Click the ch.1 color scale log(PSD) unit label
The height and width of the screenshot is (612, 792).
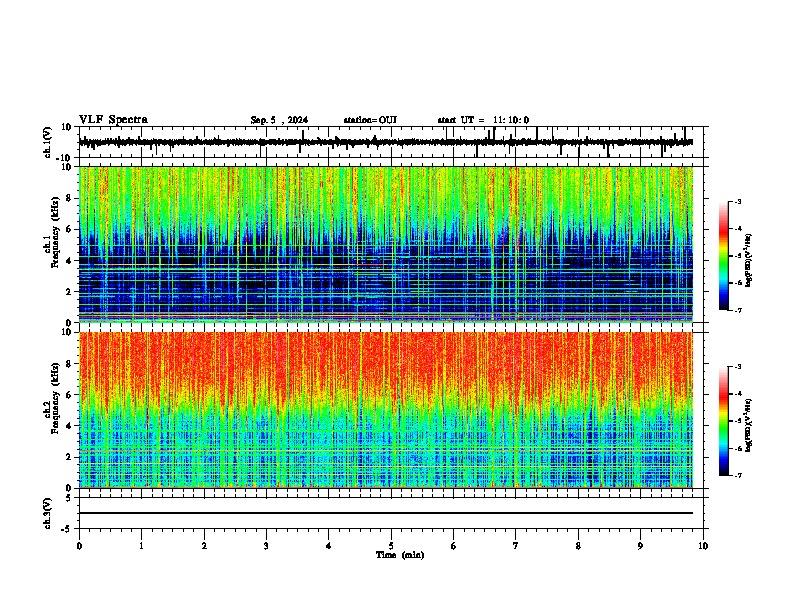[x=748, y=261]
